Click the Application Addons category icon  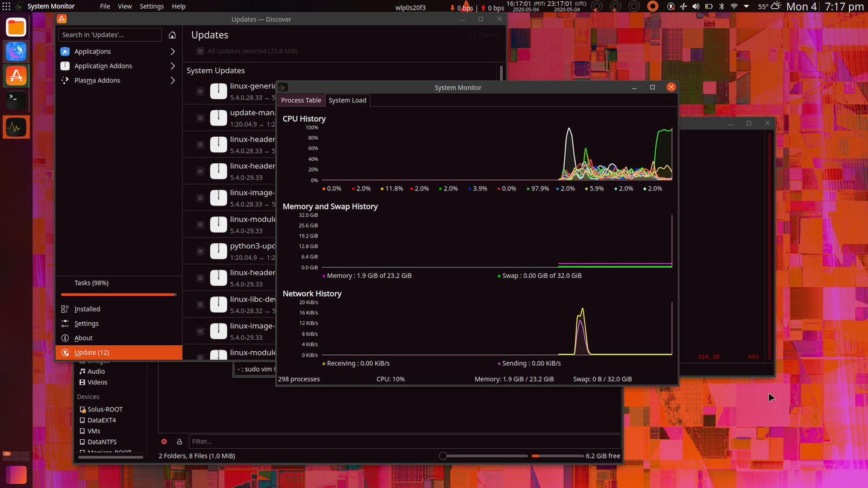[x=65, y=66]
